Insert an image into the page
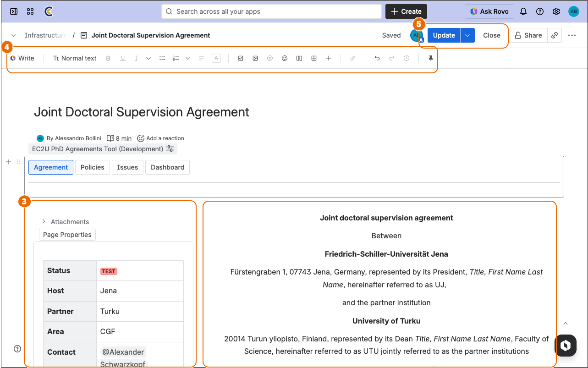588x368 pixels. [255, 58]
